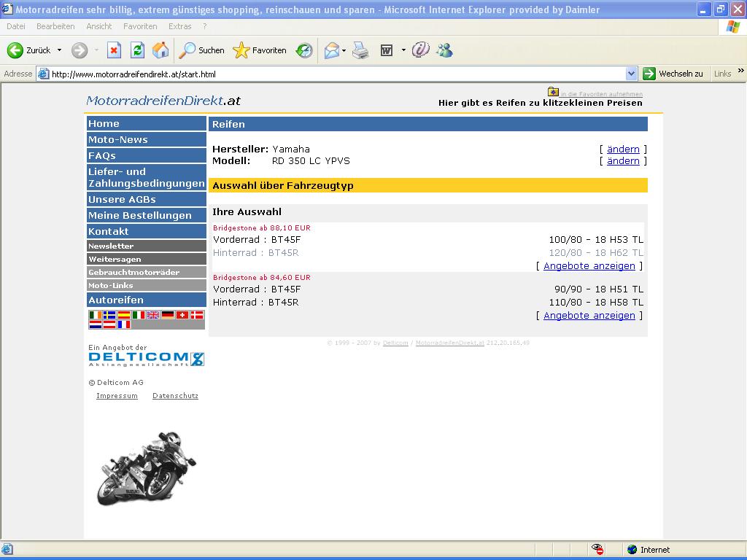Select the Swedish flag

(x=109, y=315)
